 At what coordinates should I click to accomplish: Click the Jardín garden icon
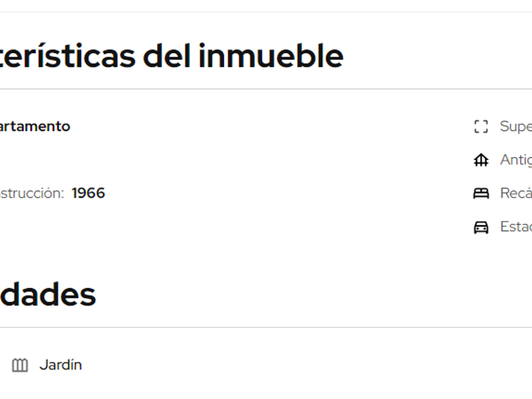[20, 365]
